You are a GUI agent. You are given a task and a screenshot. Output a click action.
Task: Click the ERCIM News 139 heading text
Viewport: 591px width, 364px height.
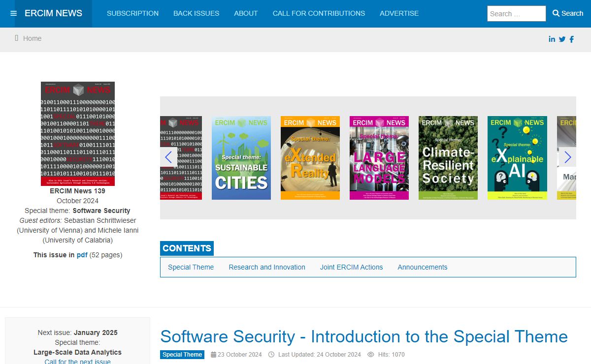(x=78, y=191)
